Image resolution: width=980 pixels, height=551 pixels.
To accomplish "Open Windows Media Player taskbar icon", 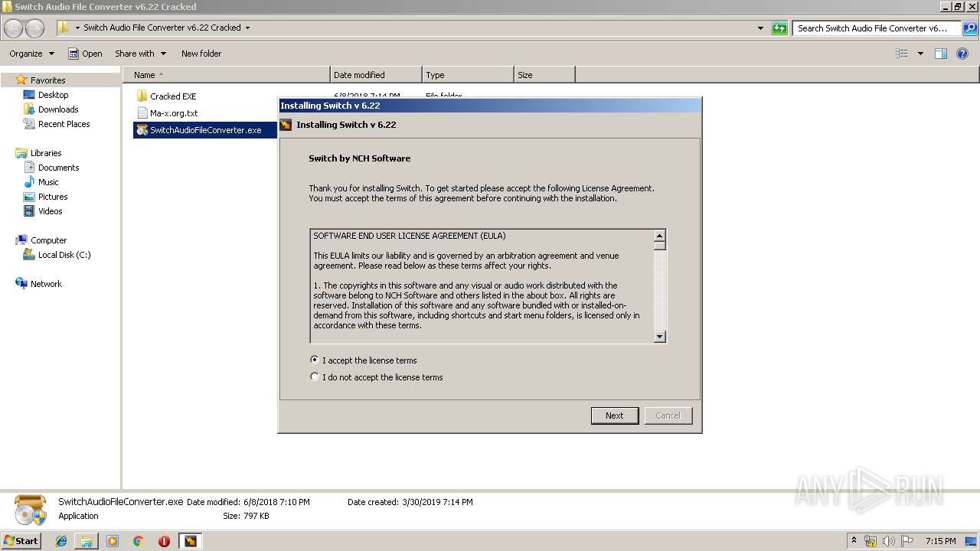I will click(x=113, y=541).
